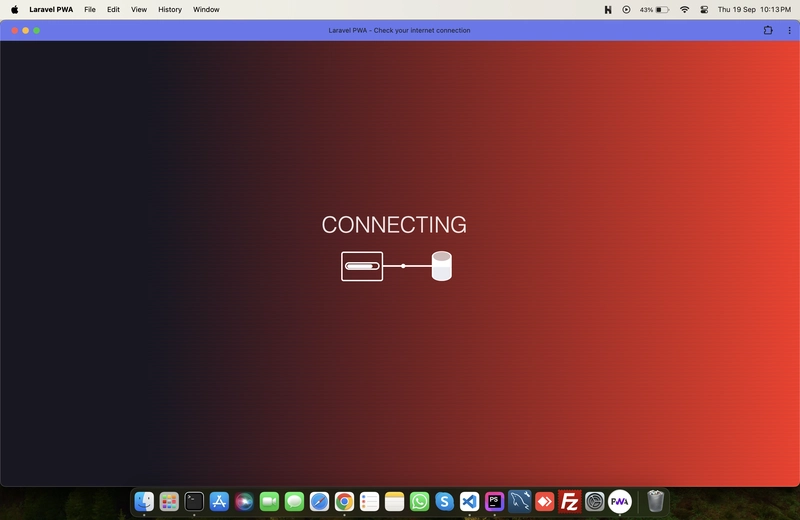Viewport: 800px width, 520px height.
Task: Check the battery status at 43%
Action: (654, 9)
